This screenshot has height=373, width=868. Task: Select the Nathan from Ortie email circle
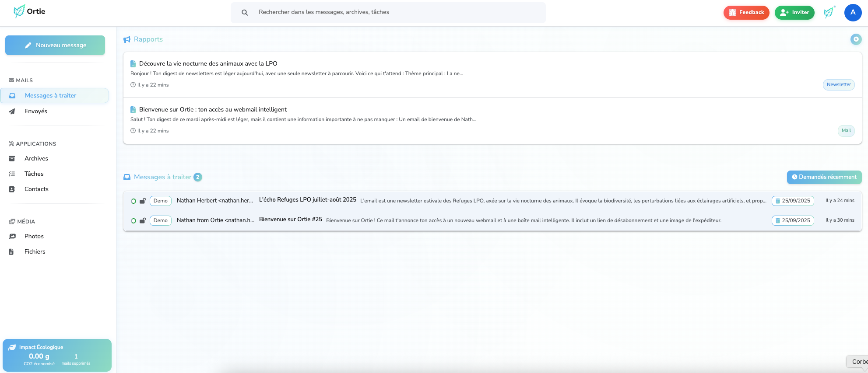134,221
